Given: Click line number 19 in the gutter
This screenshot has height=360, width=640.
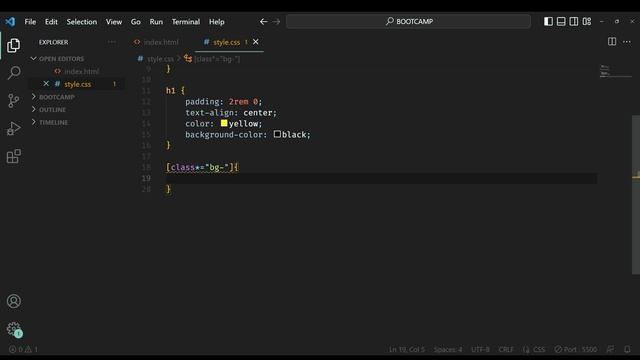Looking at the screenshot, I should (146, 178).
